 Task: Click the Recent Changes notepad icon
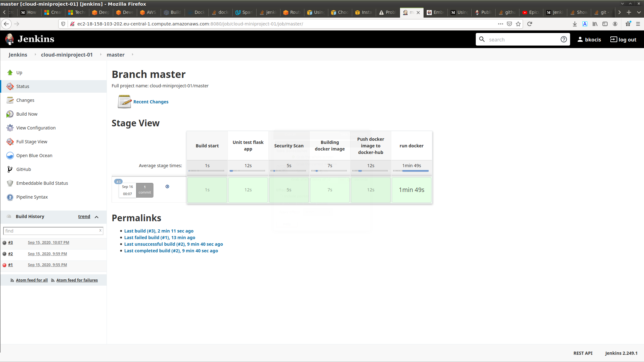point(125,101)
